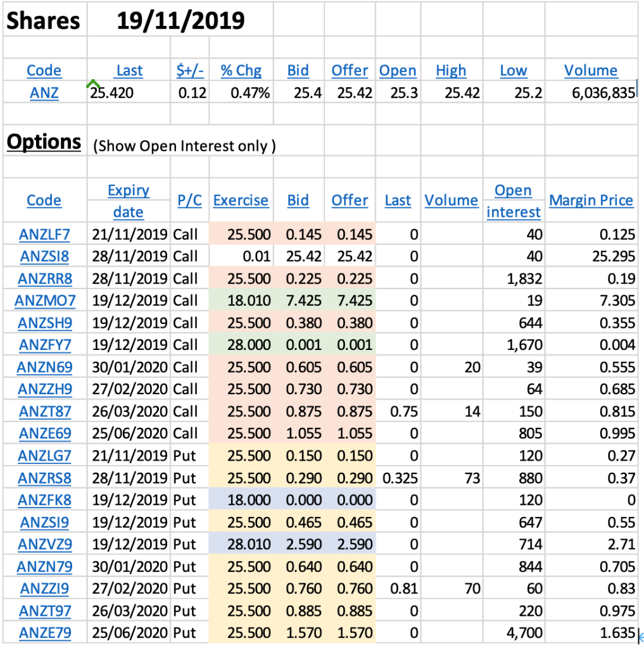Select last price 0.75 for ANZT87
The image size is (644, 648).
coord(404,411)
